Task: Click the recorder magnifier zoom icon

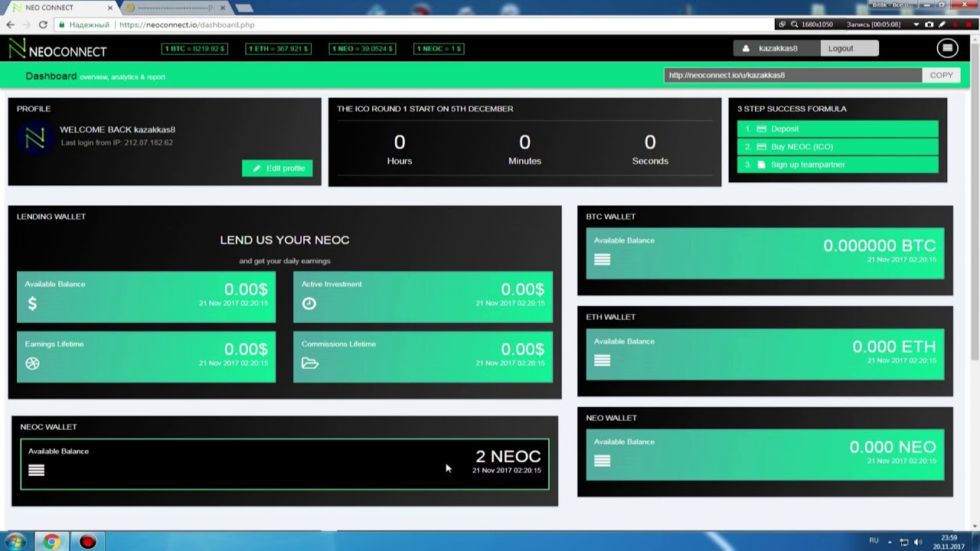Action: [795, 24]
